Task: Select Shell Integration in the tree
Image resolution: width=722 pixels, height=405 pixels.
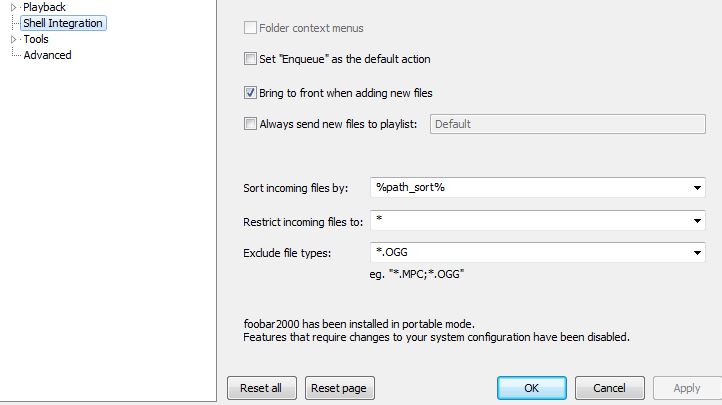Action: coord(62,23)
